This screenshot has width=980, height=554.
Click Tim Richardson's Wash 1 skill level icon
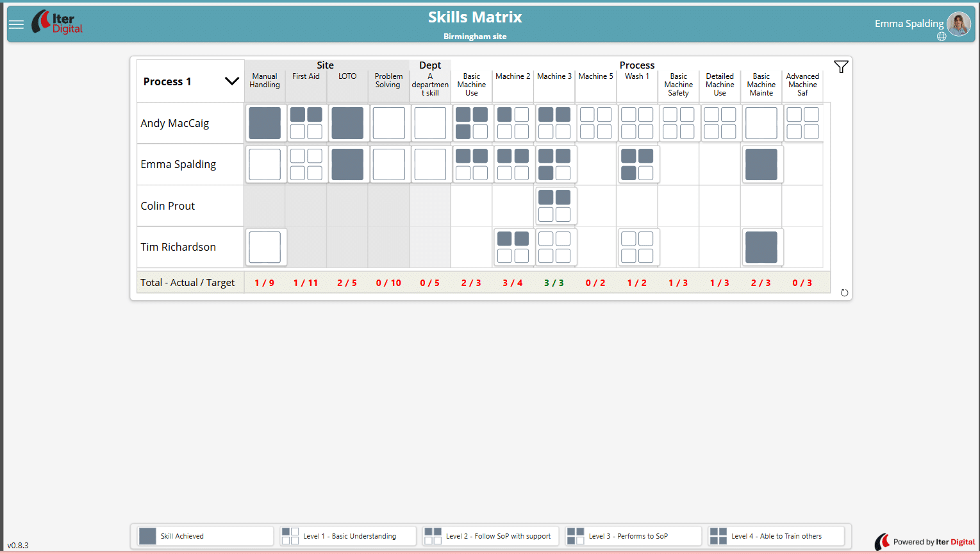637,247
